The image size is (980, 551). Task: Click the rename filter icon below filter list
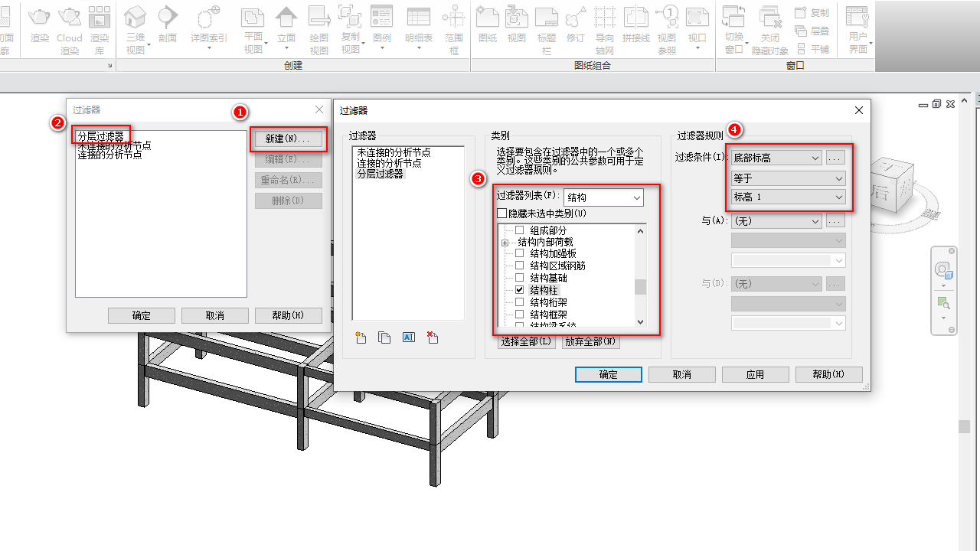409,337
